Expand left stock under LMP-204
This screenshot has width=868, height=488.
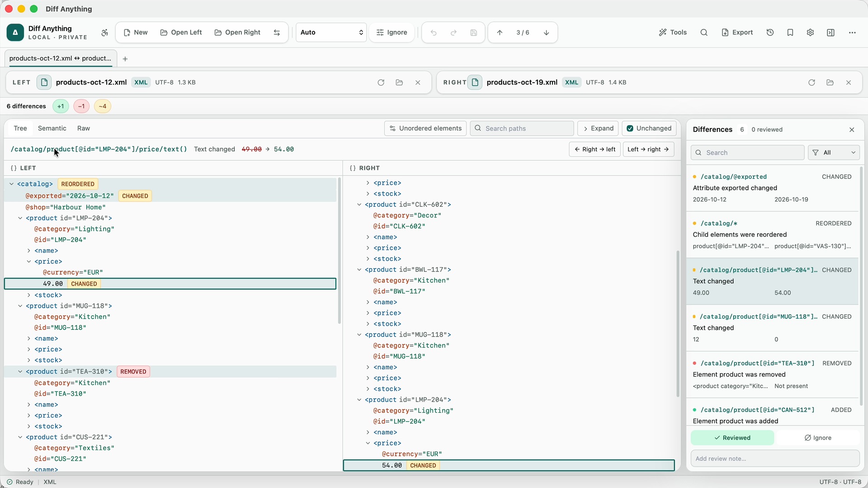tap(28, 295)
